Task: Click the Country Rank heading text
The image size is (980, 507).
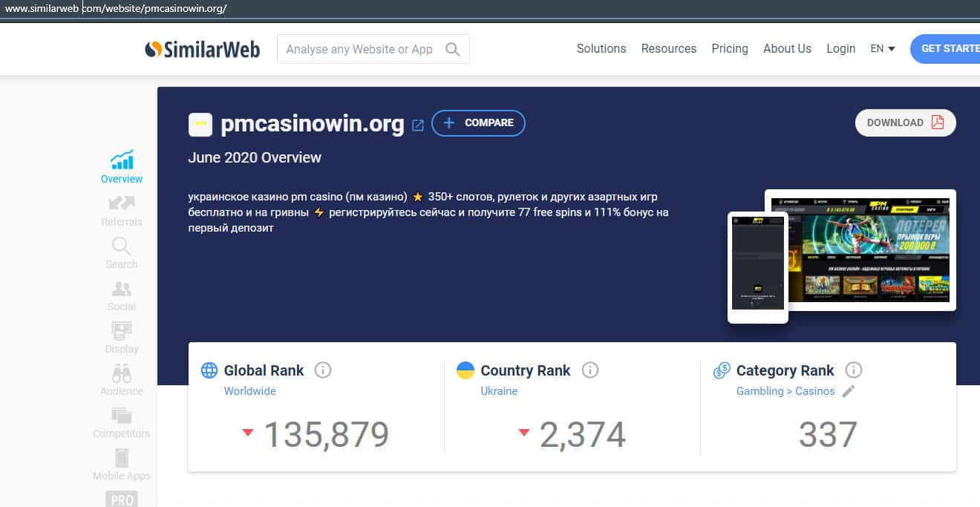Action: tap(526, 370)
